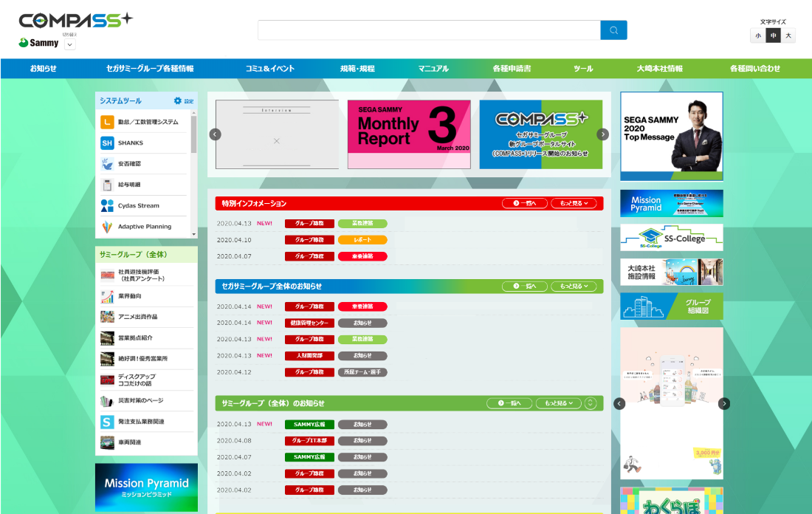Viewport: 812px width, 514px height.
Task: Open the 給与明細 icon
Action: (x=107, y=185)
